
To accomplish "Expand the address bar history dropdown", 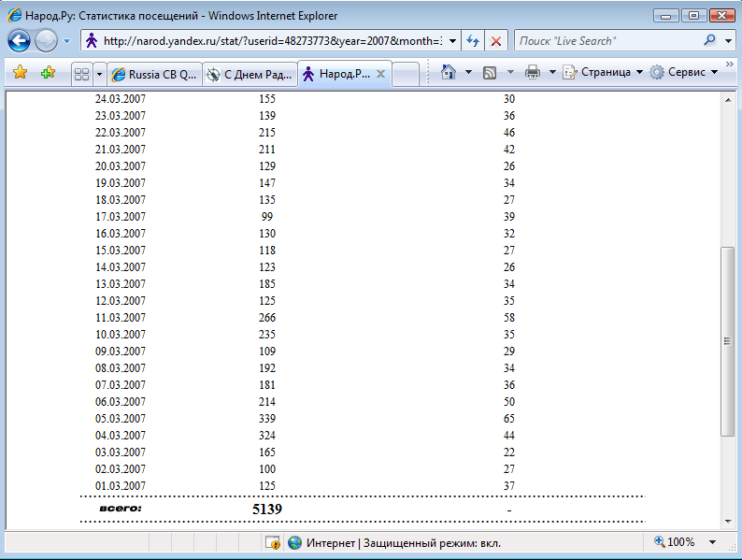I will coord(453,41).
